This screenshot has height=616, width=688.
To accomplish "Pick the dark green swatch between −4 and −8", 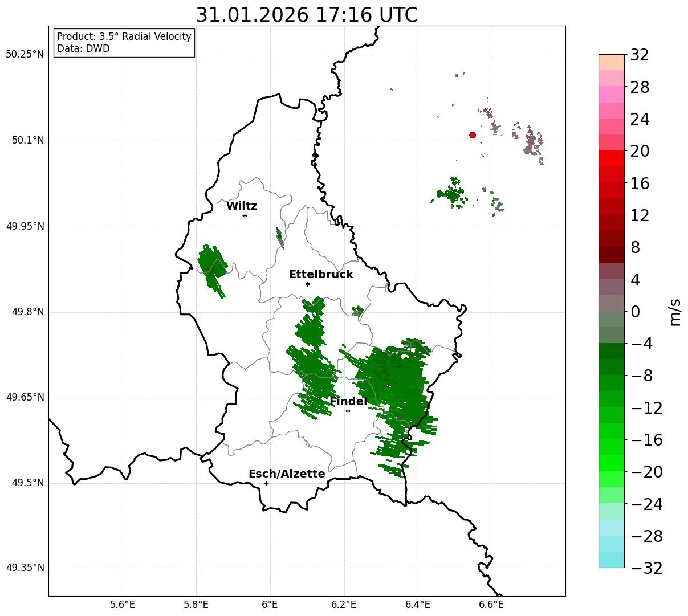I will click(612, 351).
